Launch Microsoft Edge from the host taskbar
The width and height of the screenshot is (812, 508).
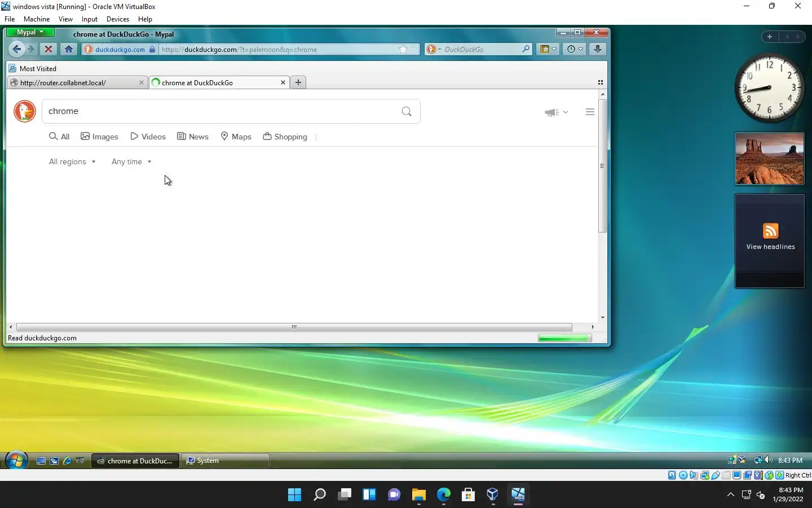point(443,495)
